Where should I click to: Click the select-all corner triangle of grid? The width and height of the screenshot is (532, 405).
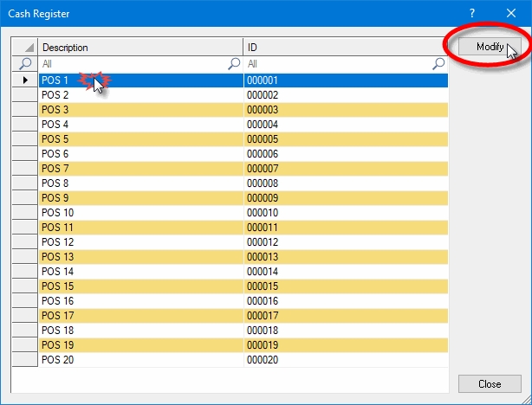25,48
